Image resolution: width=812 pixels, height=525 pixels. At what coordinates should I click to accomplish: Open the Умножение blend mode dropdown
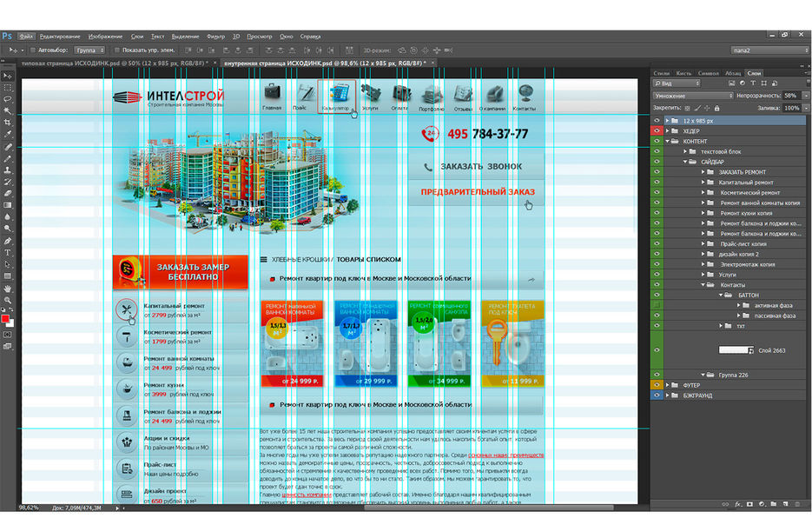pyautogui.click(x=693, y=96)
